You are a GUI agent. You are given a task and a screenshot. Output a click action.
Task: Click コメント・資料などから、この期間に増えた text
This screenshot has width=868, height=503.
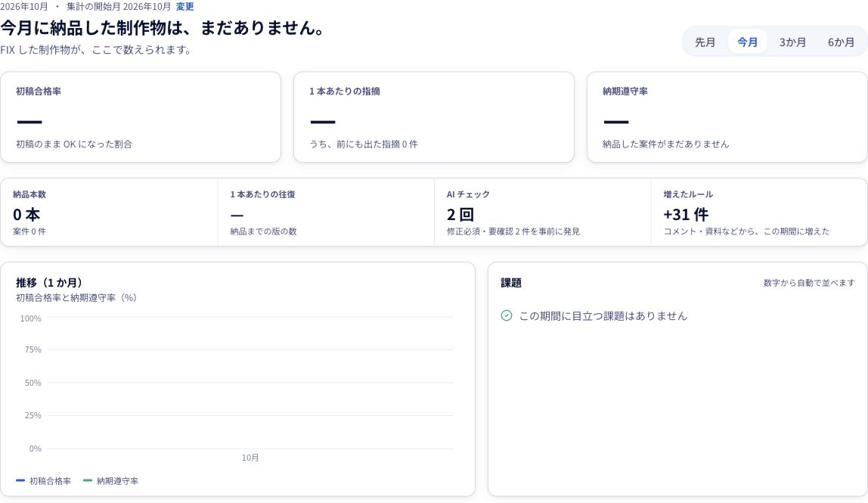[746, 231]
